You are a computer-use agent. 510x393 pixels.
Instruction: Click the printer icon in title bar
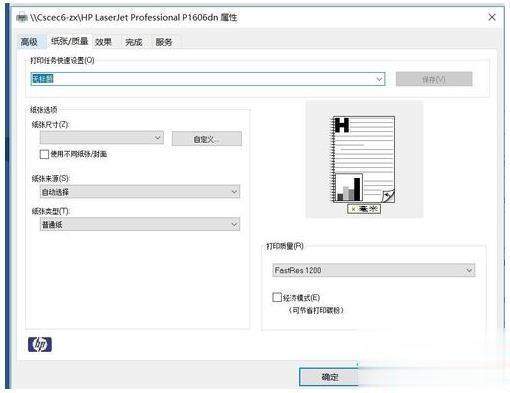coord(22,17)
